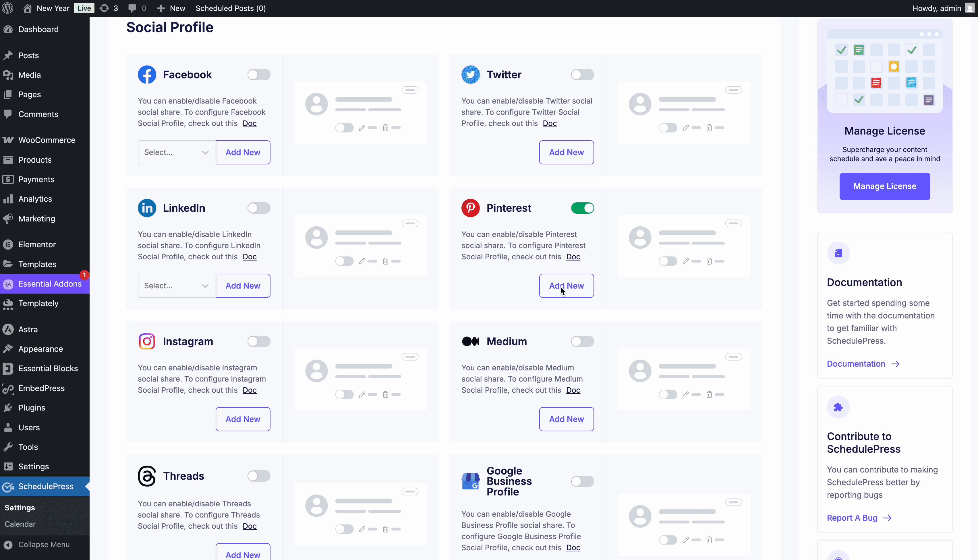The height and width of the screenshot is (560, 978).
Task: Enable the Instagram social share toggle
Action: pyautogui.click(x=259, y=342)
